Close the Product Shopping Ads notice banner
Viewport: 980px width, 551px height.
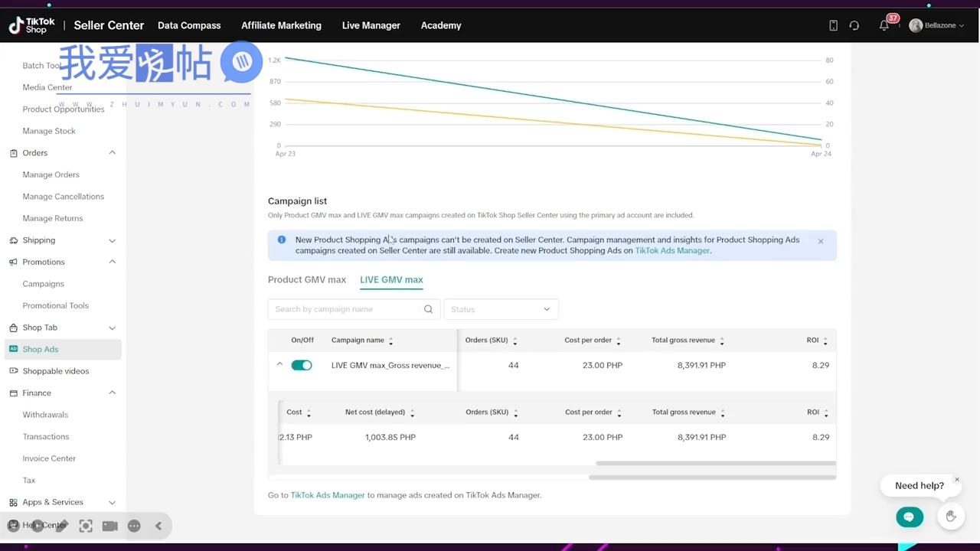[x=820, y=241]
